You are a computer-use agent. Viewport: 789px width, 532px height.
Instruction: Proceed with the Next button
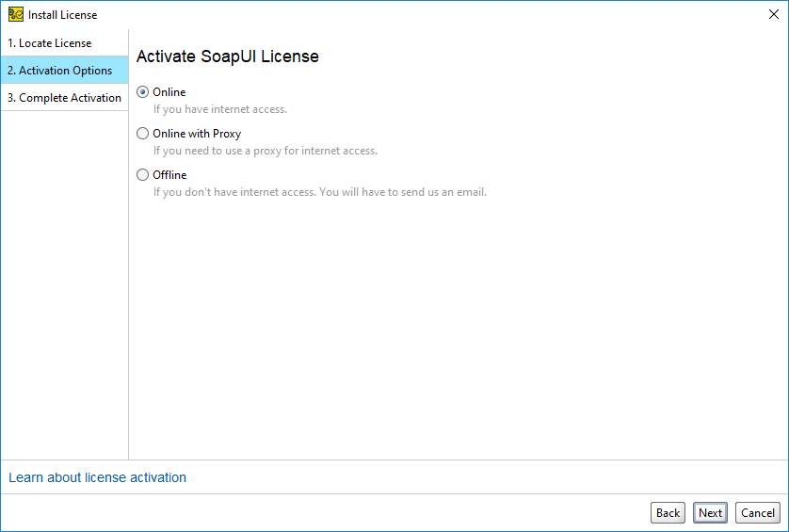click(x=710, y=513)
